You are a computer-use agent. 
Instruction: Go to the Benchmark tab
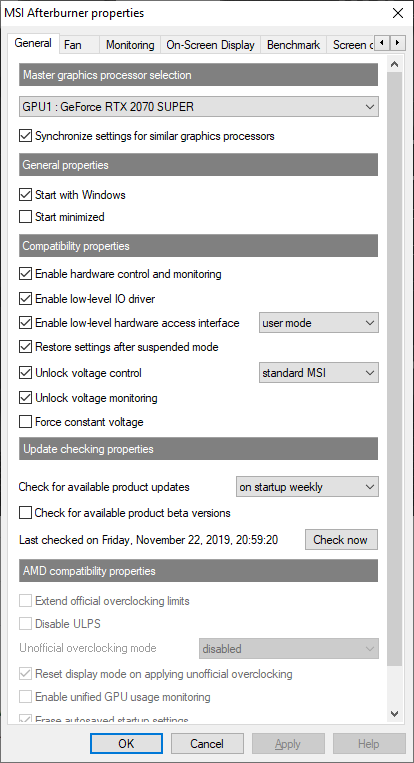click(x=293, y=45)
